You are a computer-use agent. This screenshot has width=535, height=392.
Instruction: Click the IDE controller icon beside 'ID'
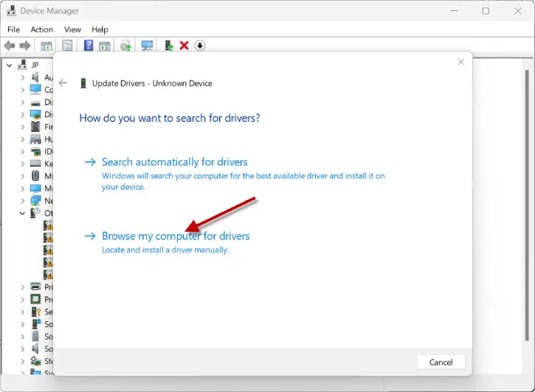(35, 151)
